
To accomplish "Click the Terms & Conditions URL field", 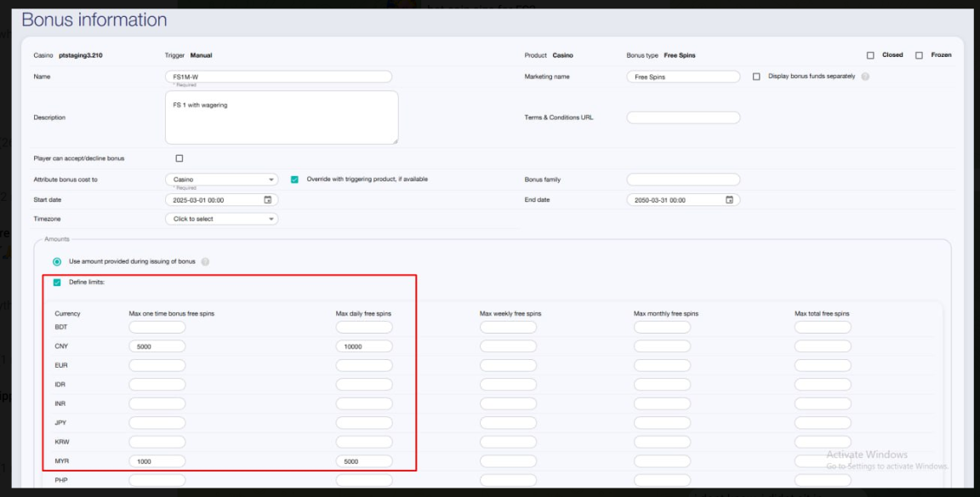I will coord(683,117).
